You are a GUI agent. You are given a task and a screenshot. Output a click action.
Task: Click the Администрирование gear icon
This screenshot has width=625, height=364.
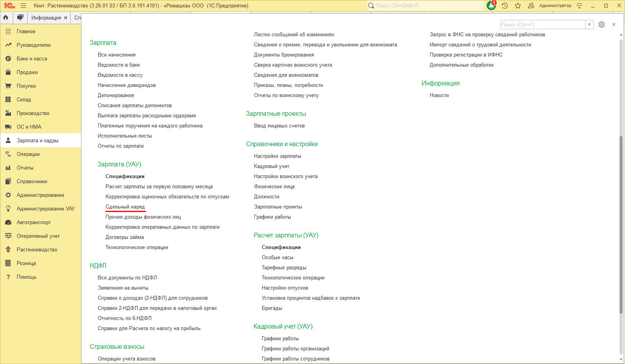click(x=8, y=195)
